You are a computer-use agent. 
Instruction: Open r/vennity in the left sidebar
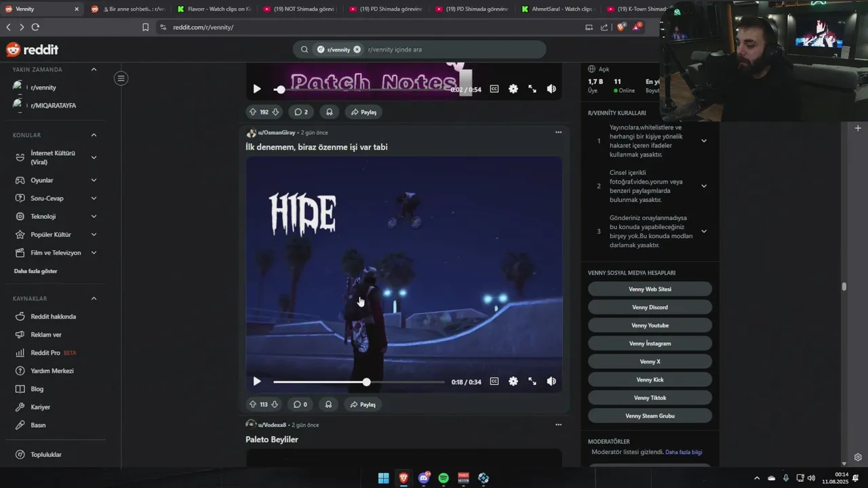[x=43, y=87]
